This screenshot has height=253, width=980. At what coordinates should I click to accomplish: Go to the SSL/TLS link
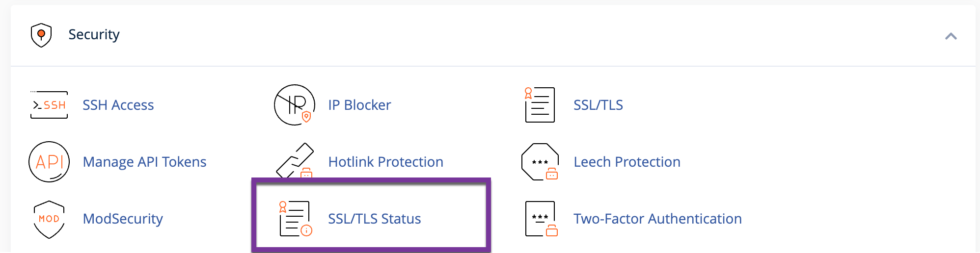pyautogui.click(x=598, y=105)
